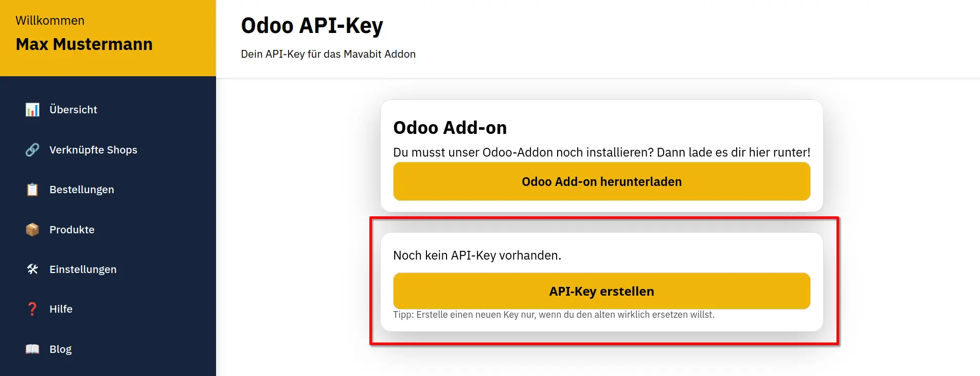Open Bestellungen via the clipboard icon
Screen dimensions: 980x376
pos(32,190)
